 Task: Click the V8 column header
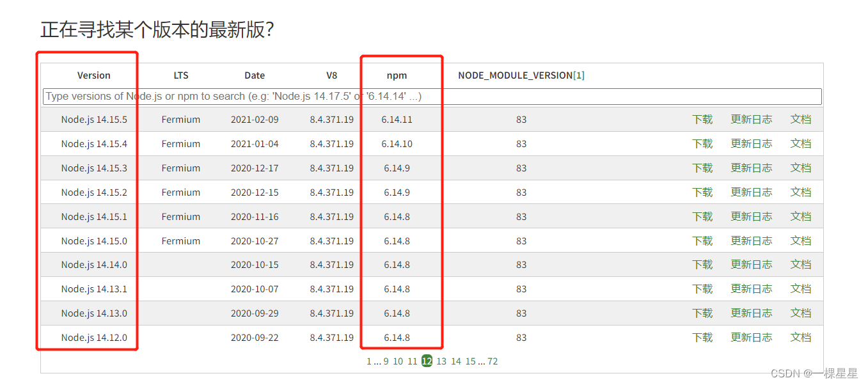pyautogui.click(x=331, y=75)
